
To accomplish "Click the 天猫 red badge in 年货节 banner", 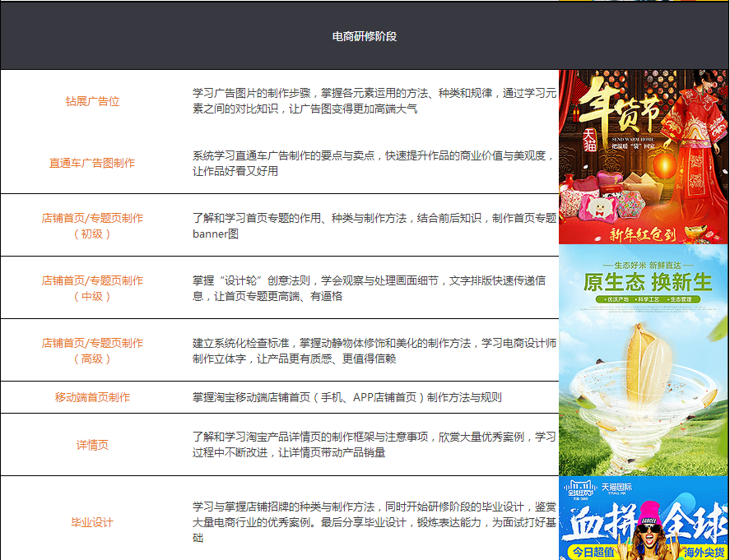I will coord(589,141).
